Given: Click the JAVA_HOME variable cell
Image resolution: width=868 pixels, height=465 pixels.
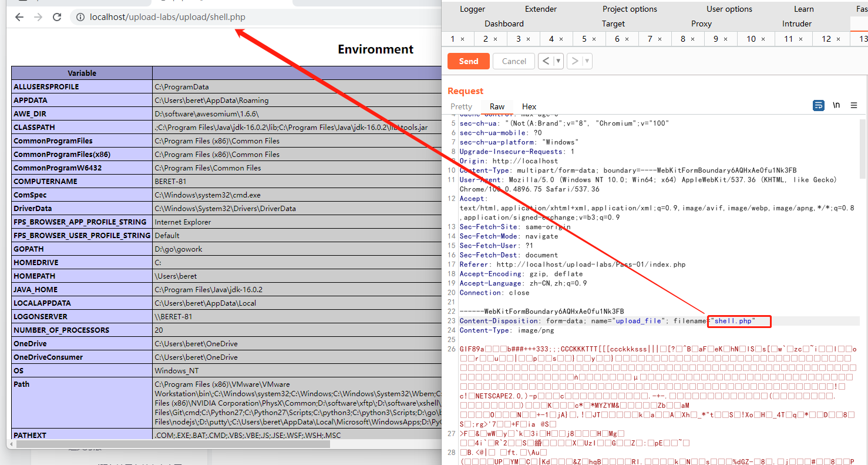Looking at the screenshot, I should click(x=82, y=289).
